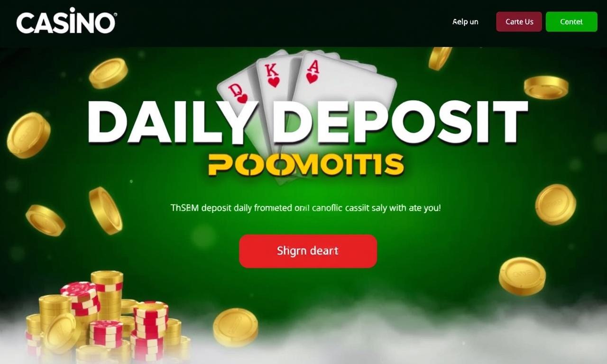
Task: Click the large gold coin at lower right
Action: point(522,276)
